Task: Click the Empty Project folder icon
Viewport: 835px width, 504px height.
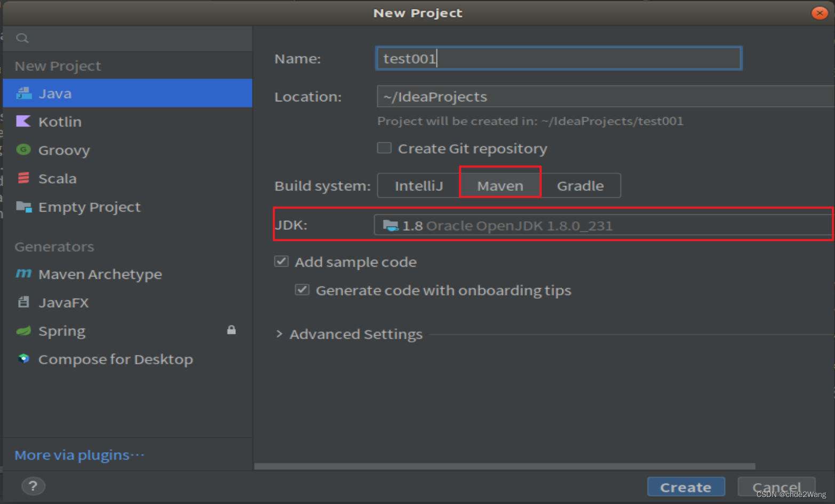Action: coord(24,206)
